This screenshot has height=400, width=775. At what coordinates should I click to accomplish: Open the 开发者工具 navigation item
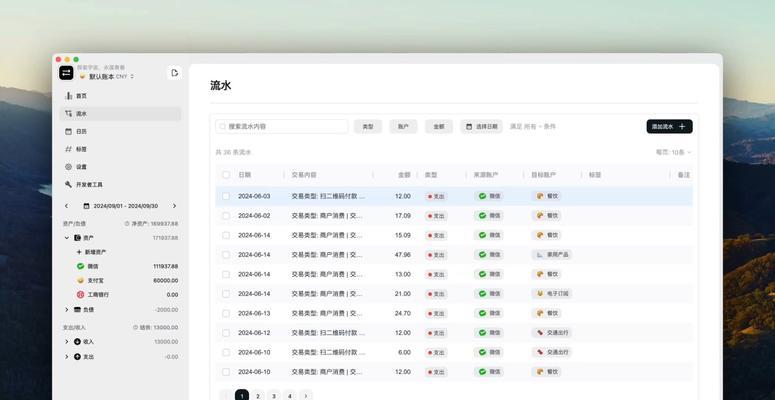[x=121, y=184]
